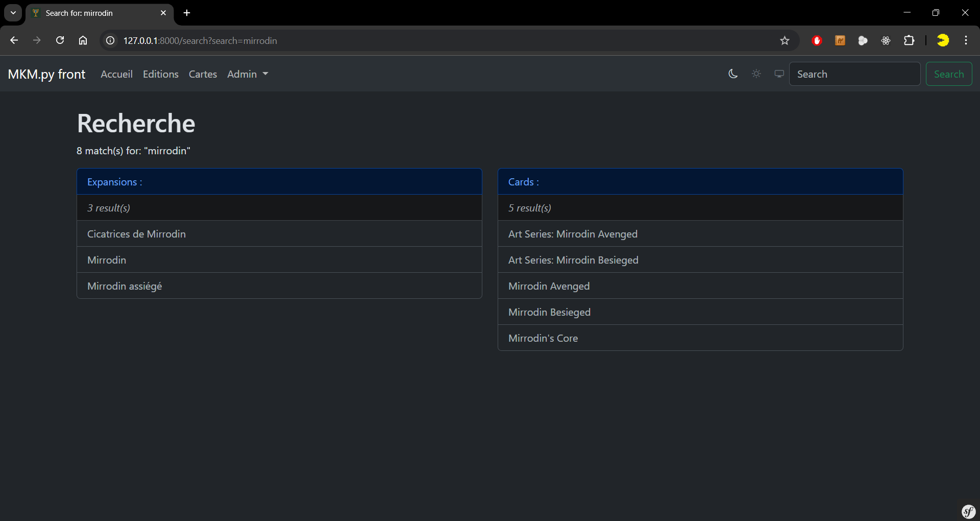Switch to light theme sun icon

click(756, 74)
